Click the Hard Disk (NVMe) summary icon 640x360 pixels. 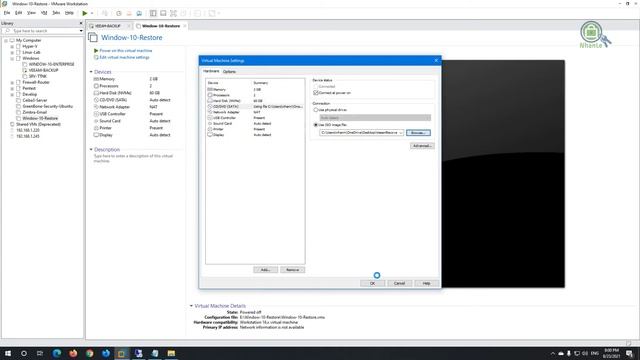click(x=96, y=93)
